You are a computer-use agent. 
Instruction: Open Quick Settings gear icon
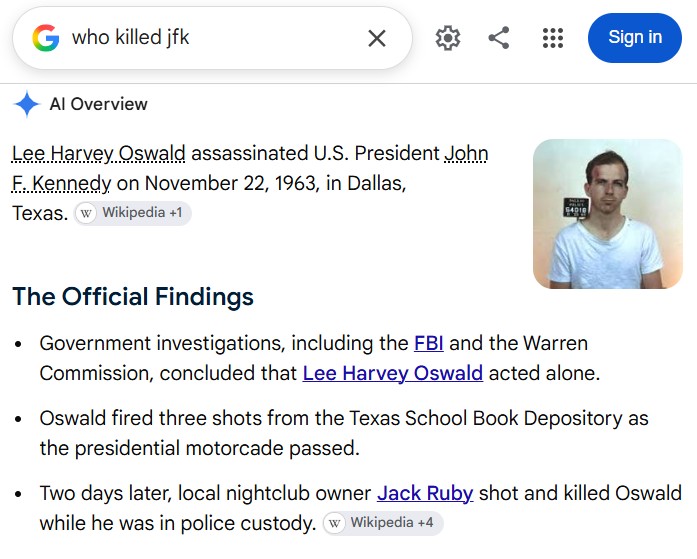448,38
